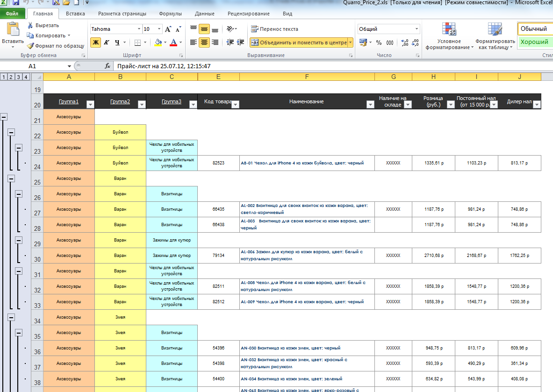Image resolution: width=553 pixels, height=392 pixels.
Task: Decrease decimal places icon
Action: click(416, 43)
